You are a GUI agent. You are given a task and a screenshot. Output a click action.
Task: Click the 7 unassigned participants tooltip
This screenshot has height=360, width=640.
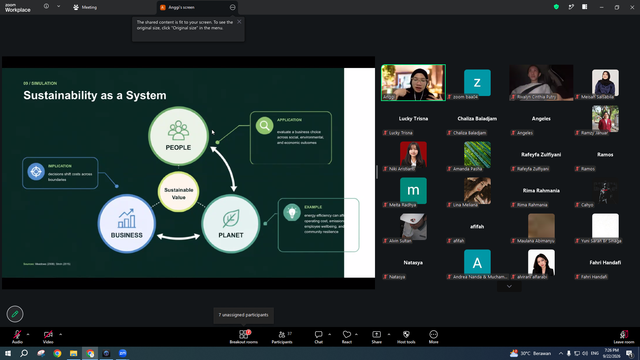pyautogui.click(x=243, y=315)
